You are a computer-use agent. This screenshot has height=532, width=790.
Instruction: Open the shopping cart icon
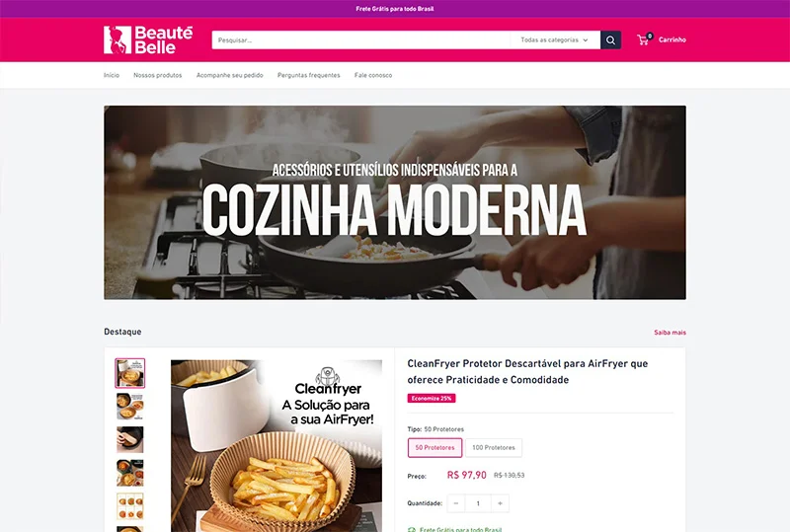tap(645, 39)
